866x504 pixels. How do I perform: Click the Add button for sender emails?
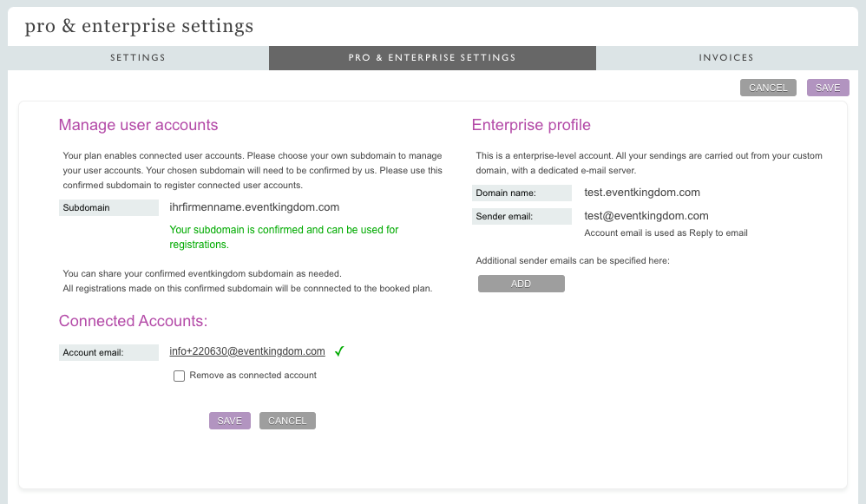pyautogui.click(x=521, y=284)
